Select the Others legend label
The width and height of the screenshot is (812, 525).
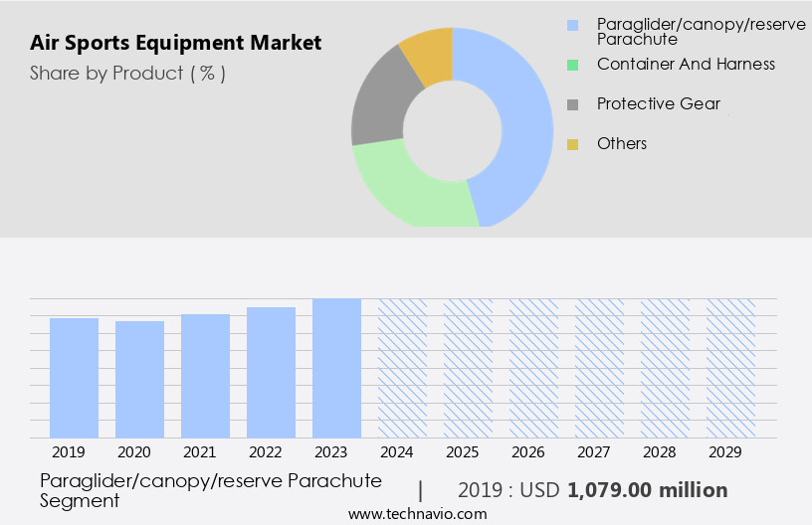click(x=621, y=143)
